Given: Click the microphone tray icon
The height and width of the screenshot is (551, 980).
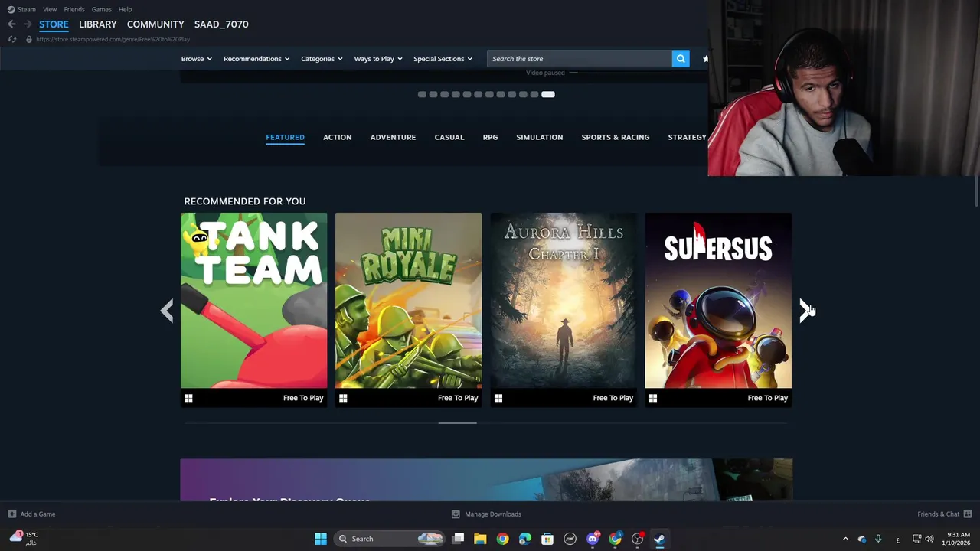Looking at the screenshot, I should point(878,539).
